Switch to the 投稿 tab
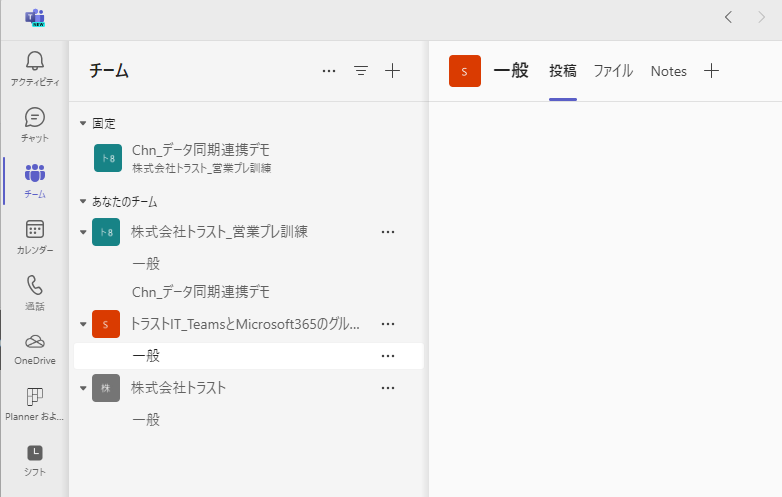 tap(563, 71)
